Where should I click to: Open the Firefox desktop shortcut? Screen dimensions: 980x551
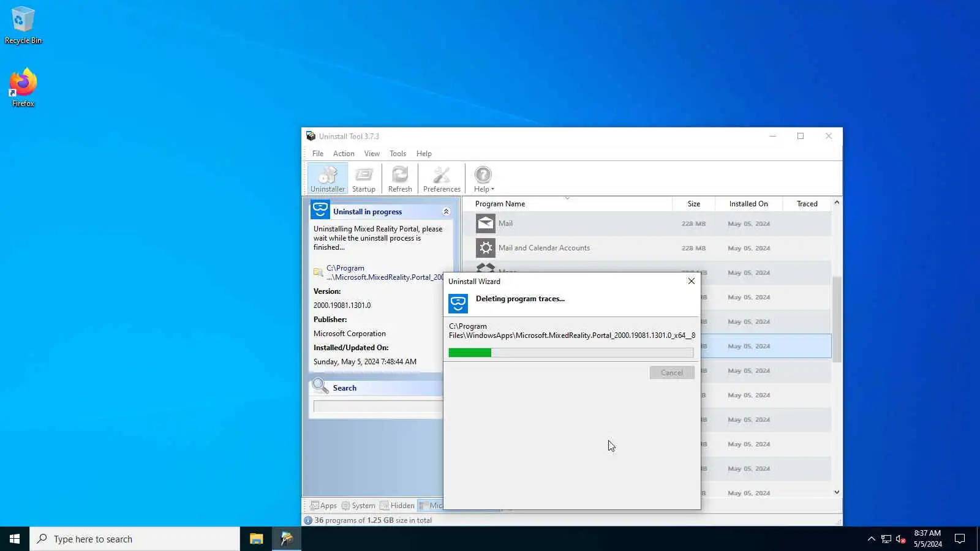[x=23, y=88]
